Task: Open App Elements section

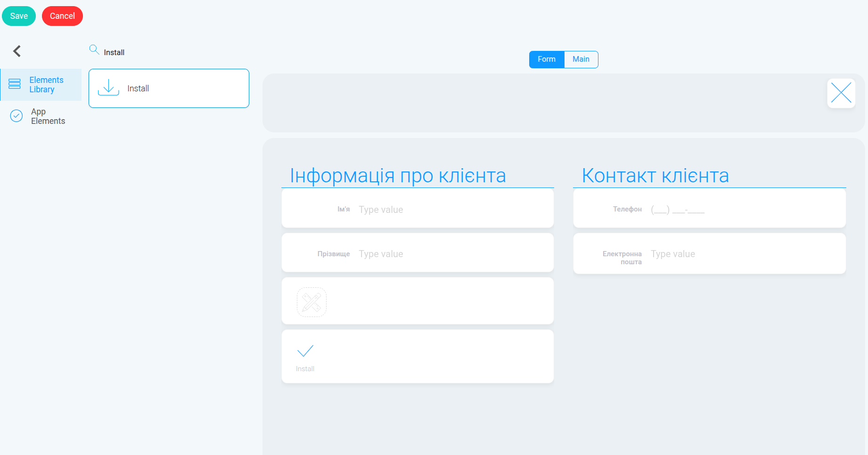Action: pos(41,116)
